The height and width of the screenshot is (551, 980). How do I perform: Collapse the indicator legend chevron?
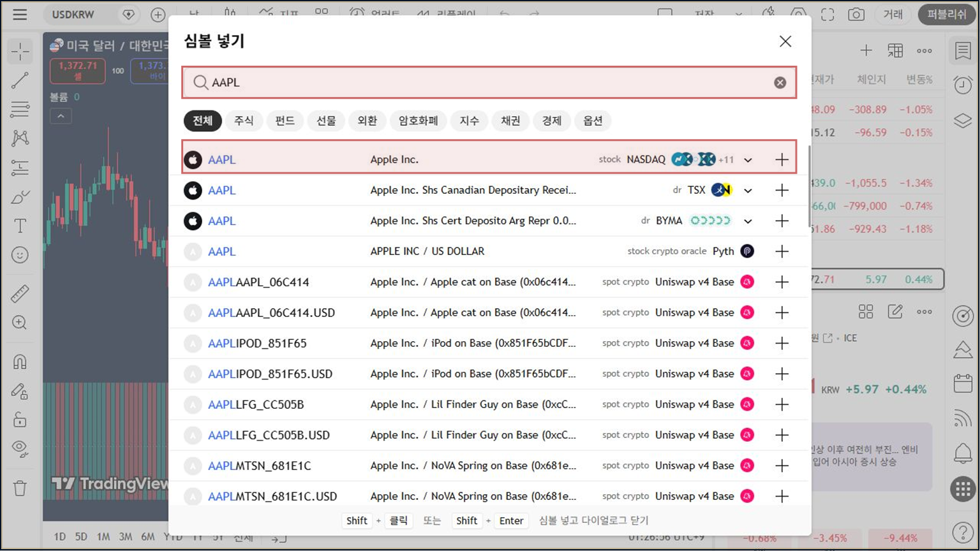61,116
